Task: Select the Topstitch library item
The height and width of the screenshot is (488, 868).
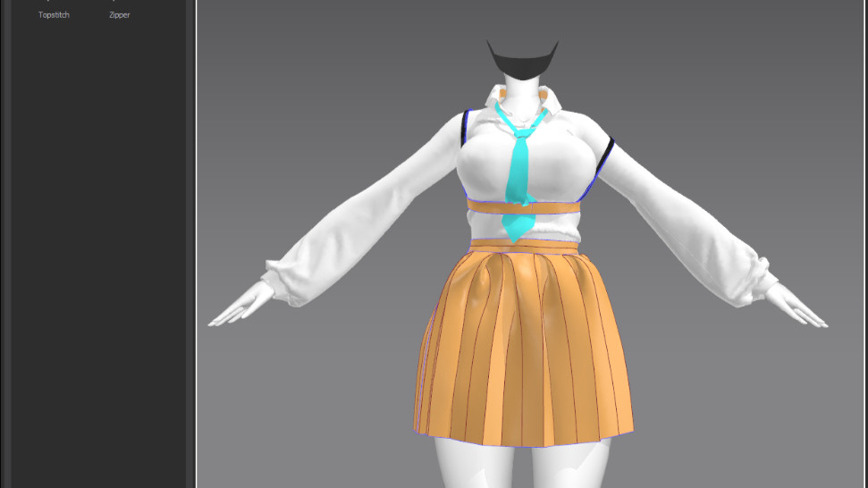Action: pos(54,15)
